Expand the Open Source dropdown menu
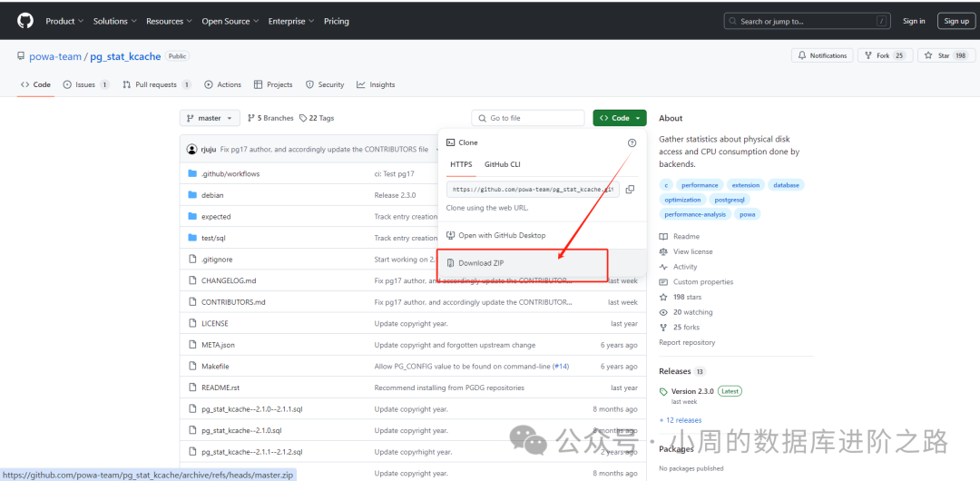 (230, 21)
